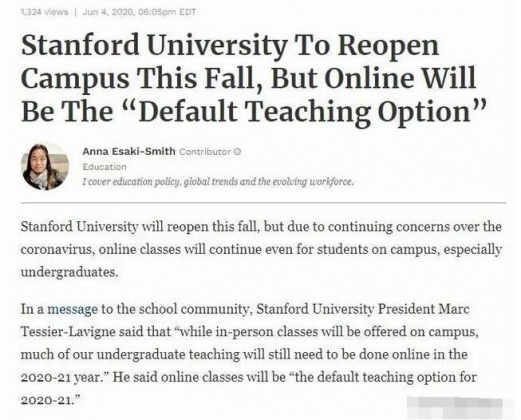Click the Jun 4, 2020 publish date
Screen dimensions: 521x420
coord(107,12)
